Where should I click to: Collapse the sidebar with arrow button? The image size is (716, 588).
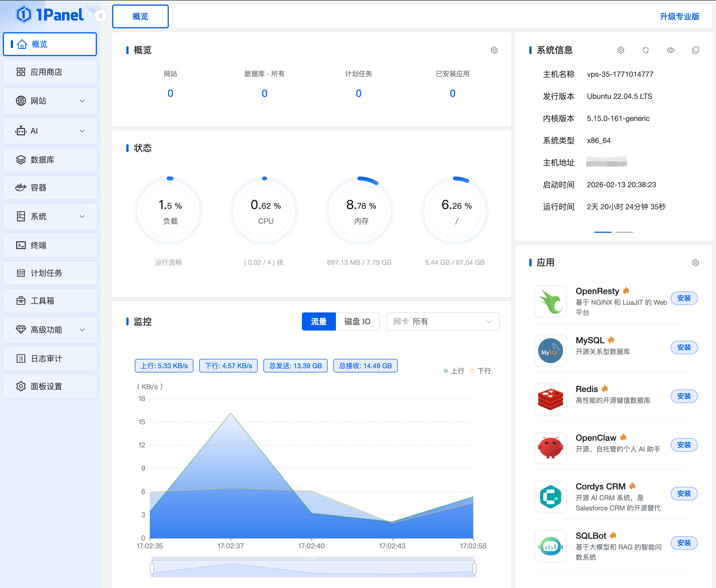(101, 16)
